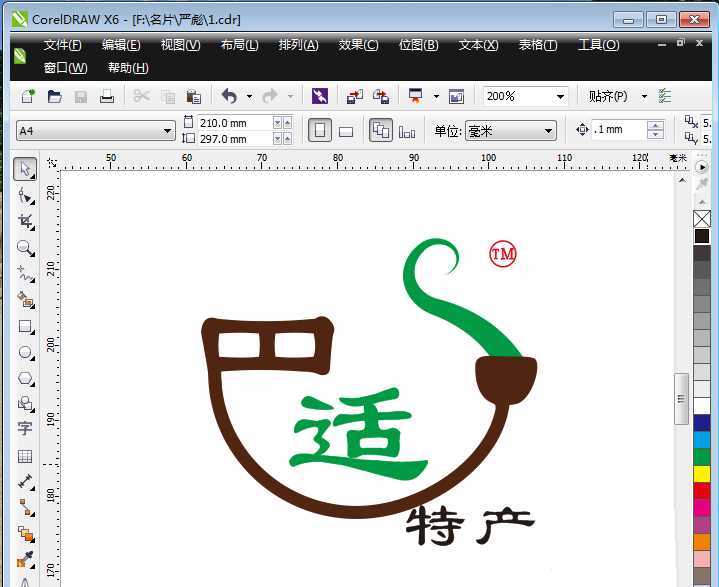Image resolution: width=719 pixels, height=587 pixels.
Task: Select the Table tool
Action: click(24, 456)
